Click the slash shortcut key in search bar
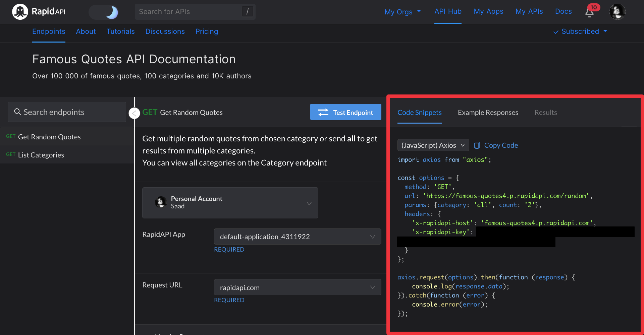Viewport: 644px width, 335px height. click(x=247, y=11)
